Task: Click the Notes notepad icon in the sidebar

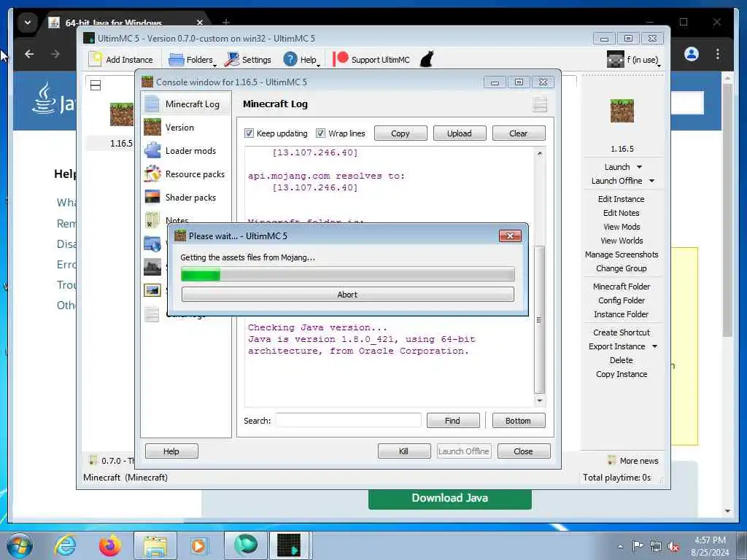Action: tap(152, 220)
